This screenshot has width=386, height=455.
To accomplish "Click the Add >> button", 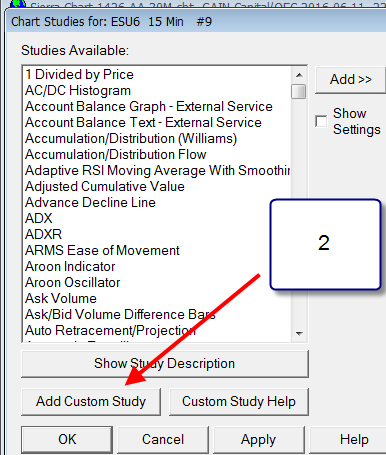I will 350,80.
